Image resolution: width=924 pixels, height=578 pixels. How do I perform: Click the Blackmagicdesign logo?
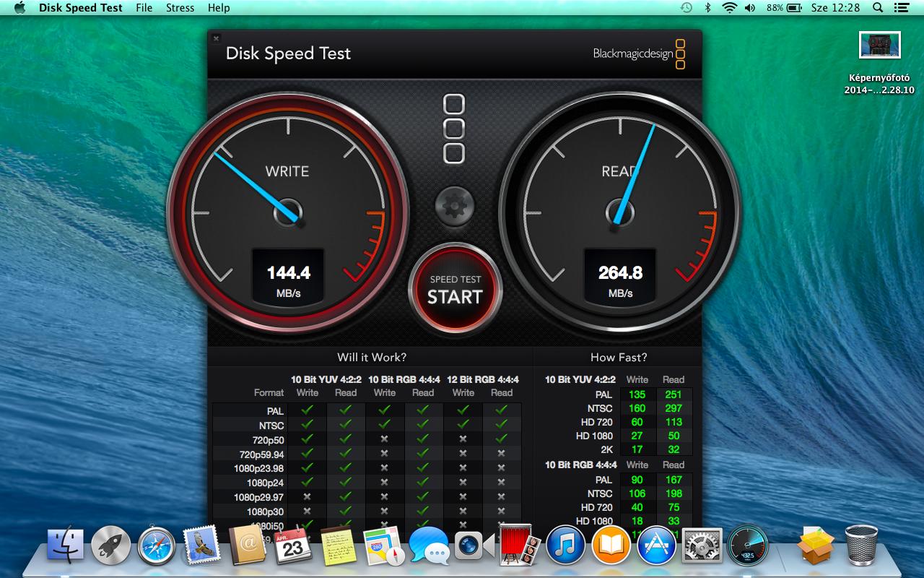point(640,53)
